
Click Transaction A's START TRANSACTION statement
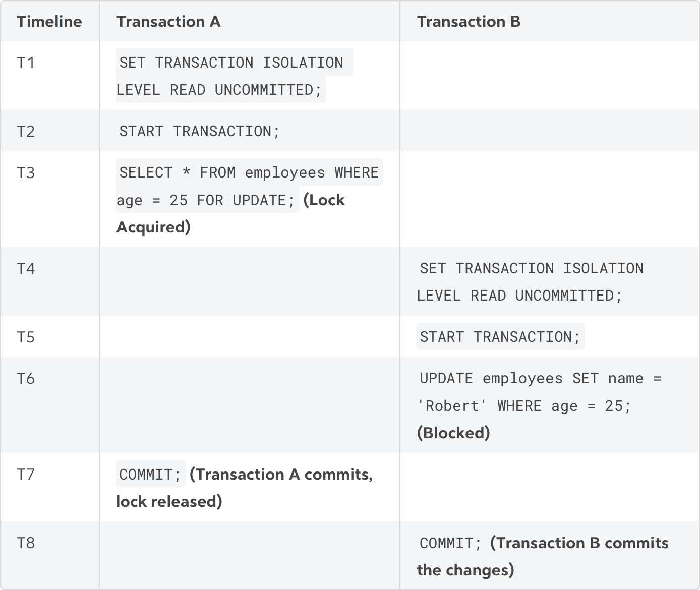pos(199,131)
